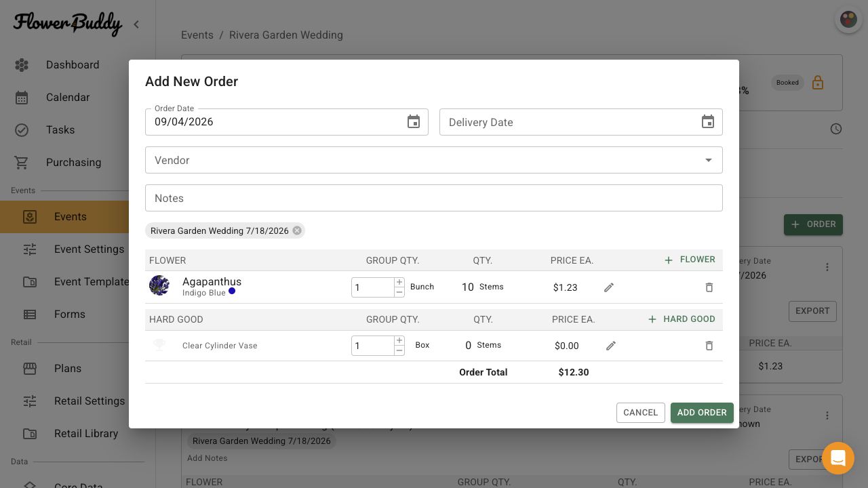Add a flower with the + FLOWER button
The height and width of the screenshot is (488, 868).
point(690,260)
